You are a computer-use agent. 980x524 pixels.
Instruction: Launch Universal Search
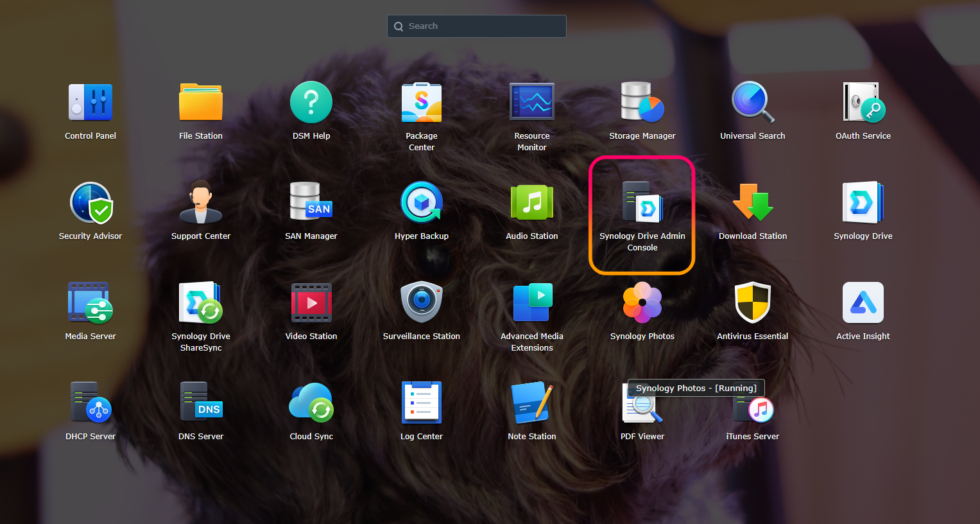pyautogui.click(x=753, y=103)
